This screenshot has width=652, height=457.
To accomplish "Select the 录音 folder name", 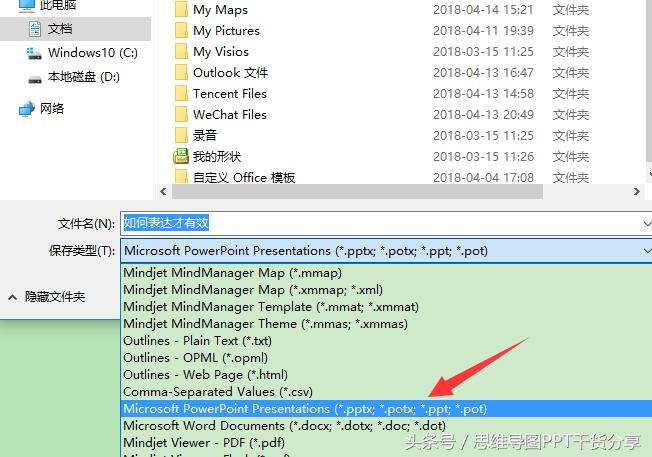I will coord(205,136).
